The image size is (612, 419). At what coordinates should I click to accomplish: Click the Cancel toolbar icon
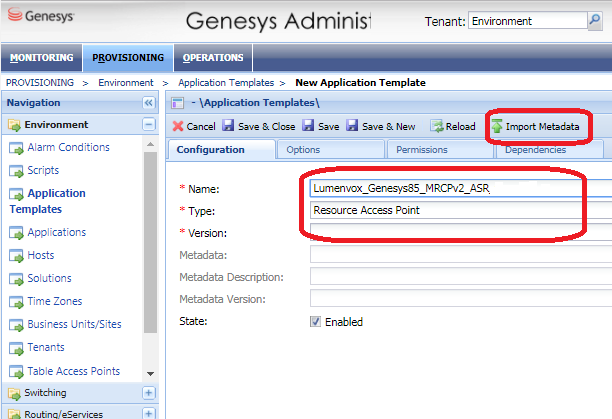tap(178, 126)
